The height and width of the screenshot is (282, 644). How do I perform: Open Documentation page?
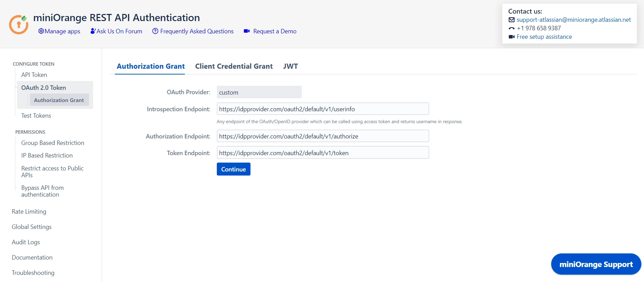32,258
